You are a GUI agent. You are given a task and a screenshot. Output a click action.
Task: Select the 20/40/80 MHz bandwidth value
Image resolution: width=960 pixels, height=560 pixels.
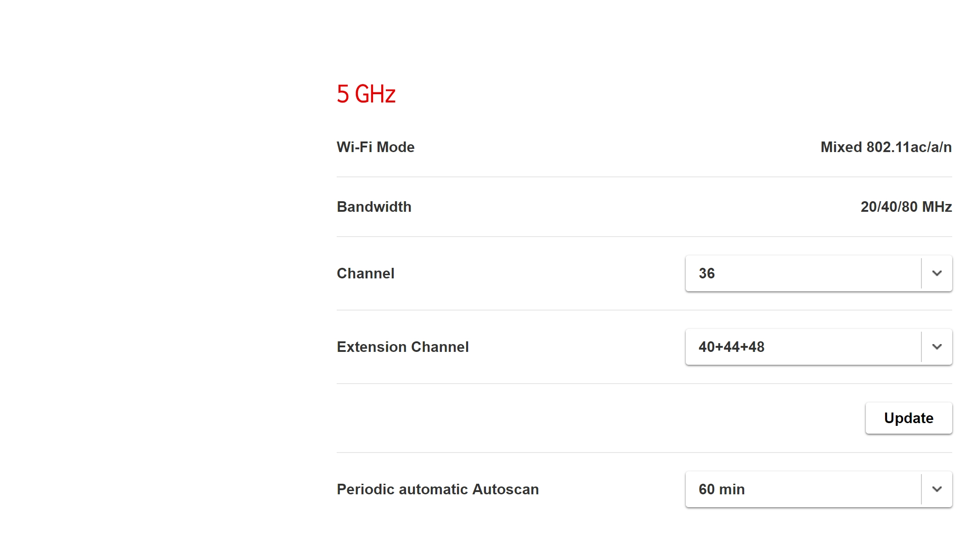(x=906, y=207)
